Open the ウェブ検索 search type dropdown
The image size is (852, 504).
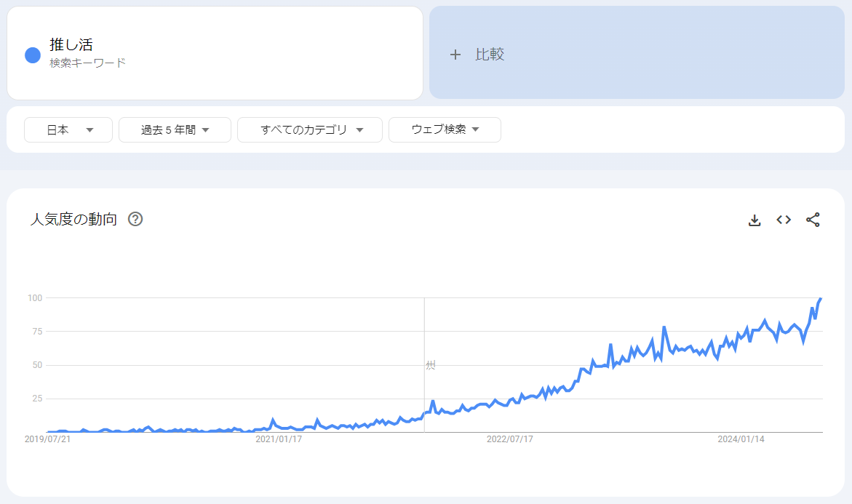click(x=445, y=129)
